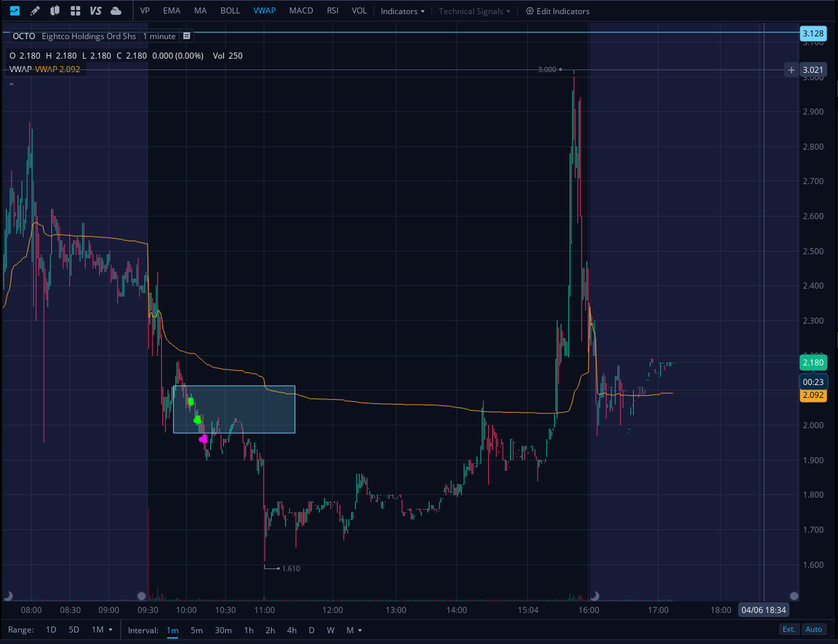Choose the candlestick chart style icon
The height and width of the screenshot is (644, 838).
click(x=55, y=11)
